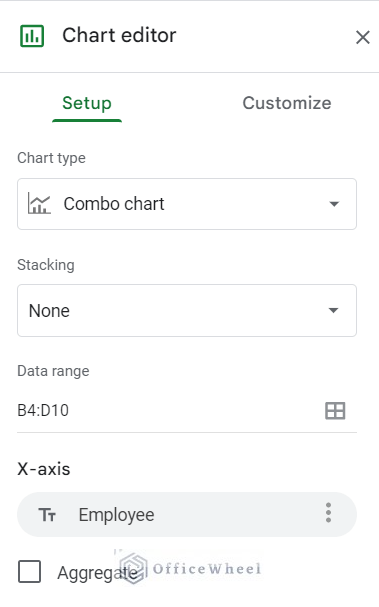Open the select data range grid icon

coord(335,410)
